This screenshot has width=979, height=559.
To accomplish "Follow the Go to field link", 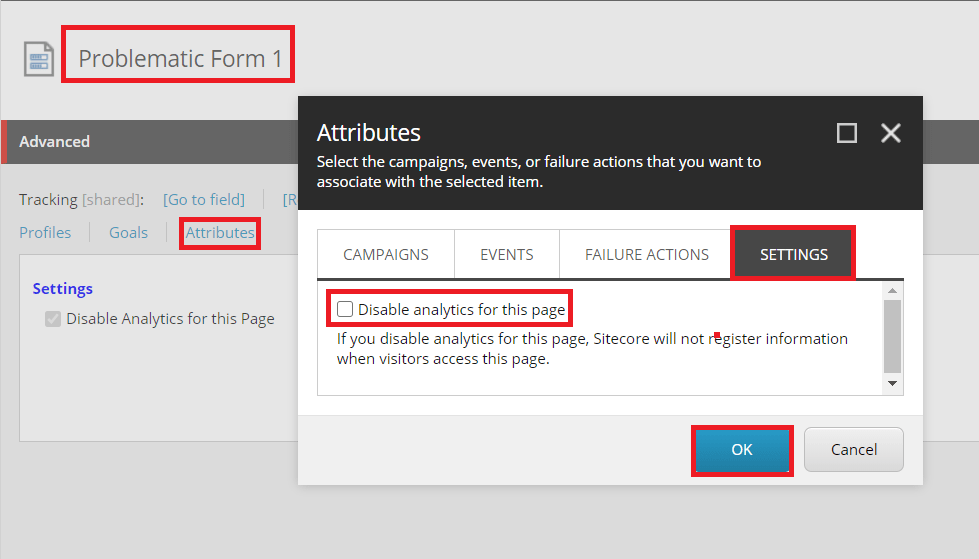I will click(204, 200).
